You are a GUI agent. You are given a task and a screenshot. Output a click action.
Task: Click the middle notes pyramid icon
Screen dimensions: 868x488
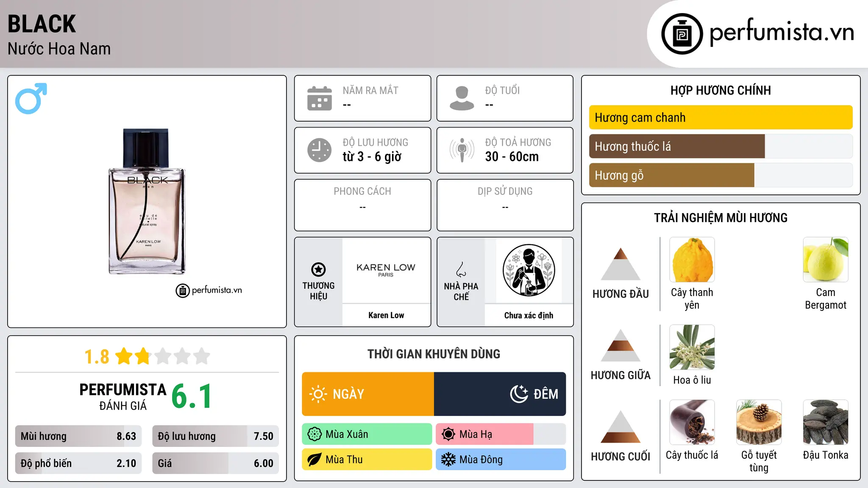(620, 345)
